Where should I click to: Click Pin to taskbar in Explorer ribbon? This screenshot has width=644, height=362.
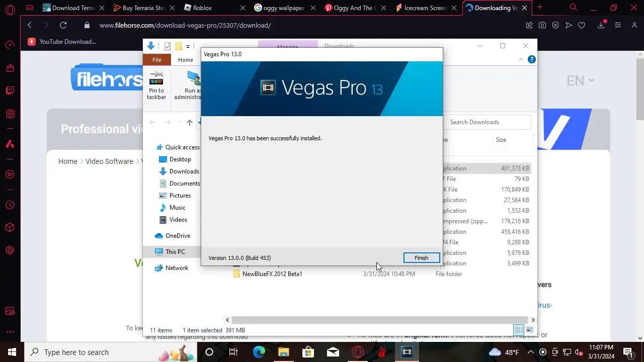point(156,86)
